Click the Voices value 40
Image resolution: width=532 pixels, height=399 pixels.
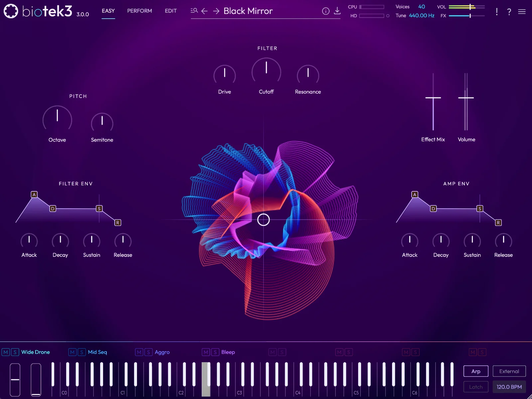point(422,7)
